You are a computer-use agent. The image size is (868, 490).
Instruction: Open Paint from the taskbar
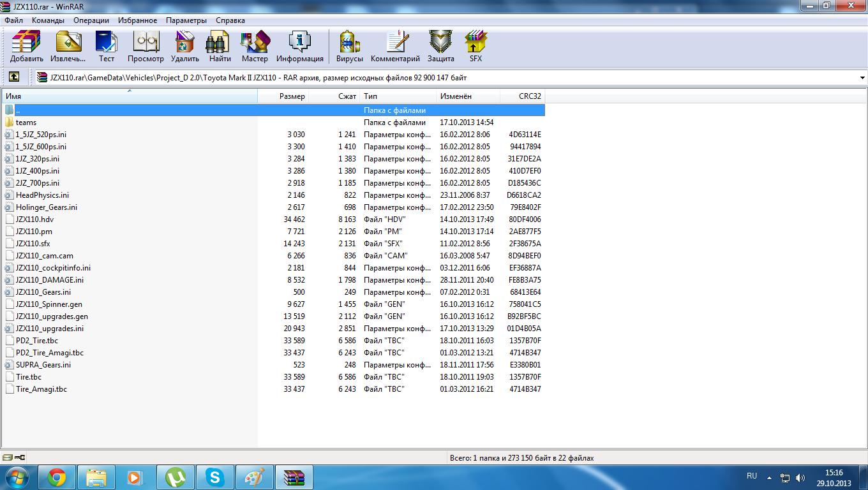pyautogui.click(x=254, y=477)
